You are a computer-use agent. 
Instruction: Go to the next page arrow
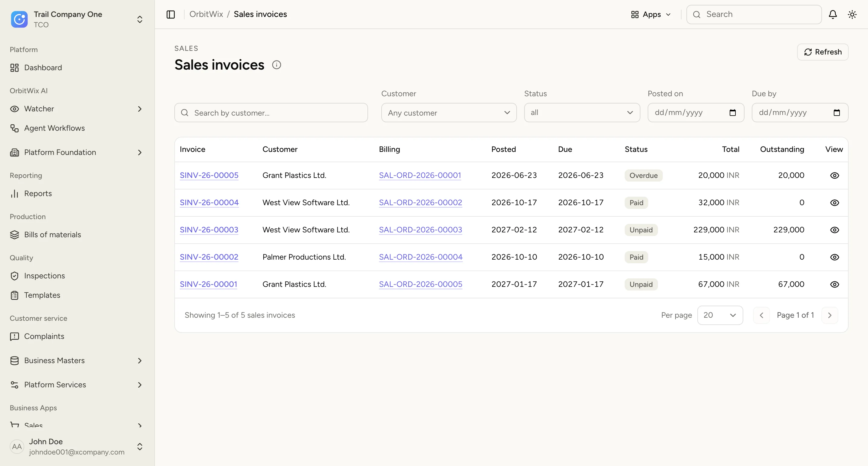point(830,315)
